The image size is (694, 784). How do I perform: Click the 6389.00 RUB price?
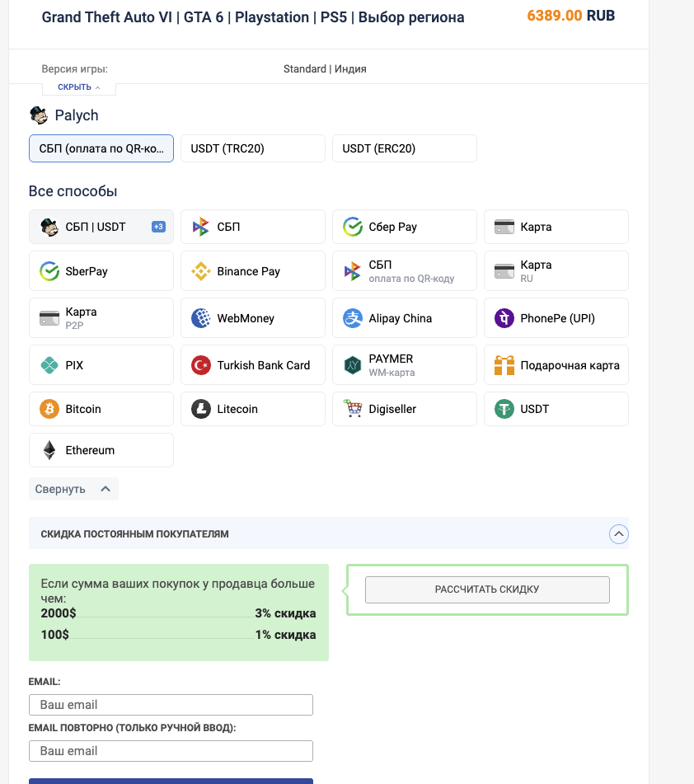coord(570,16)
